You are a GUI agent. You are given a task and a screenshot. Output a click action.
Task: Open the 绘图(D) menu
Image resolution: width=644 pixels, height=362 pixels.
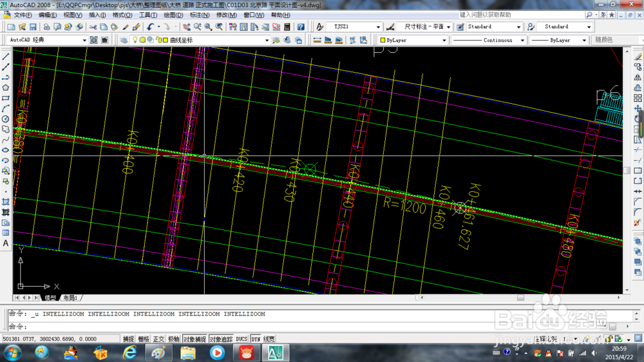(x=173, y=15)
